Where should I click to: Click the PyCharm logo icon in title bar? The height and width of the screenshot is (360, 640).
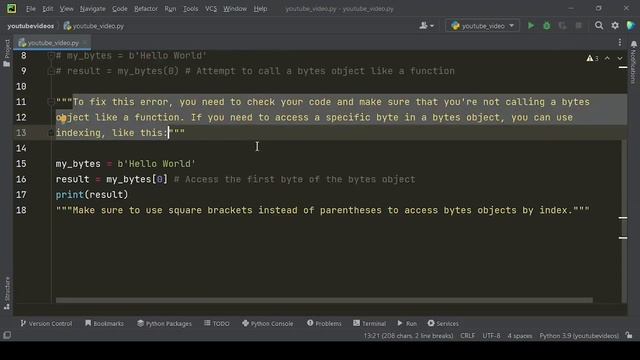11,9
